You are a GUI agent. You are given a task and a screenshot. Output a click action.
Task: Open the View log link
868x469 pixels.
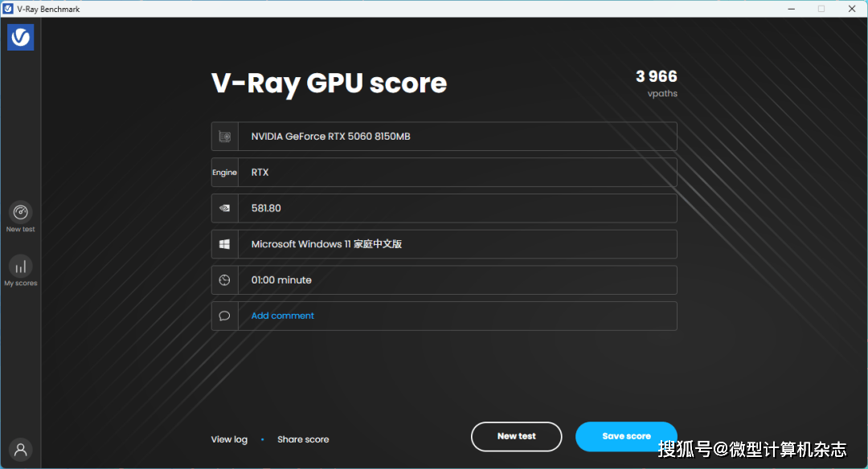[x=229, y=439]
